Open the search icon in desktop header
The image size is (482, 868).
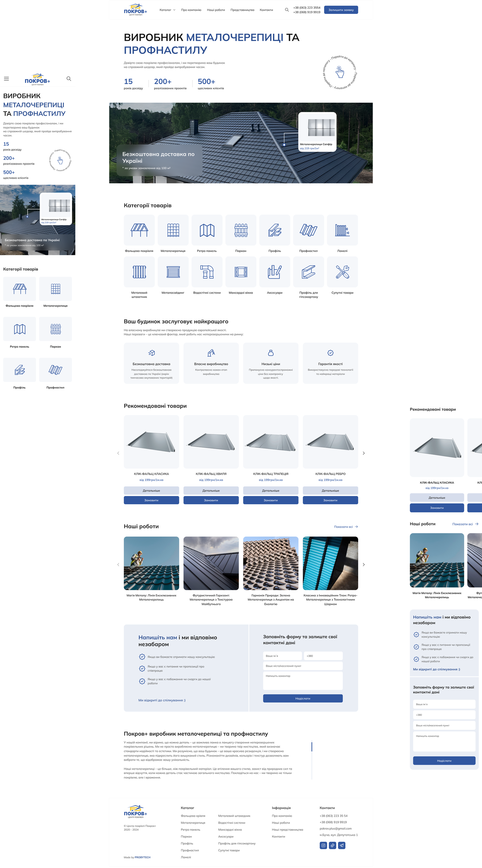pos(287,10)
